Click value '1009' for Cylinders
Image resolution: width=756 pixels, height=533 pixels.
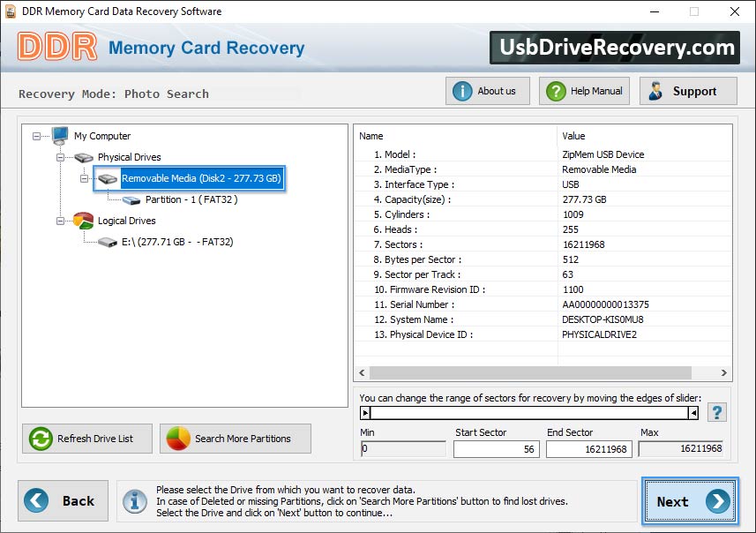(573, 214)
